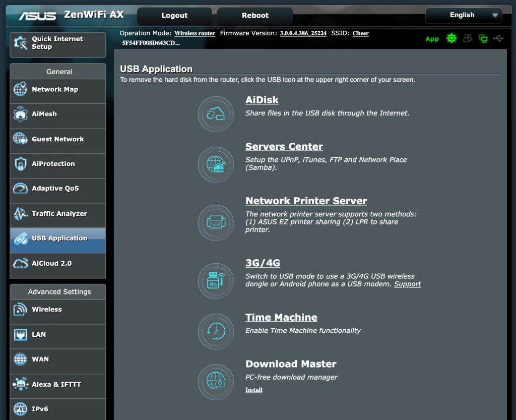Click the LAN ethernet port icon
This screenshot has height=420, width=516.
point(20,334)
